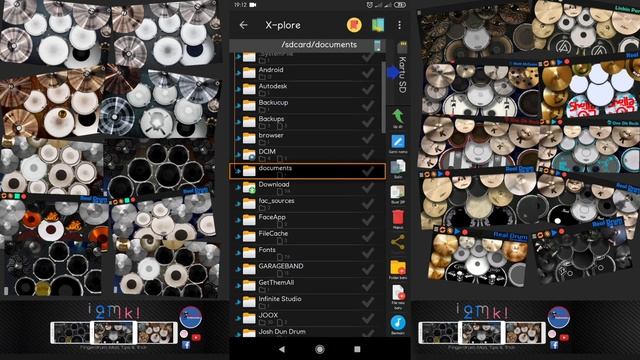The image size is (640, 360).
Task: Expand the Infinite Studio folder arrow
Action: click(238, 302)
